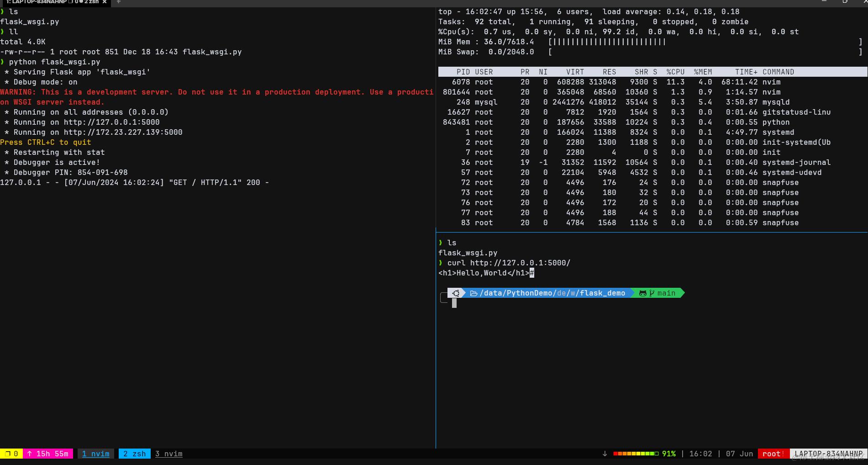Click the MiB Mem usage bar
Viewport: 868px width, 465px height.
click(705, 42)
